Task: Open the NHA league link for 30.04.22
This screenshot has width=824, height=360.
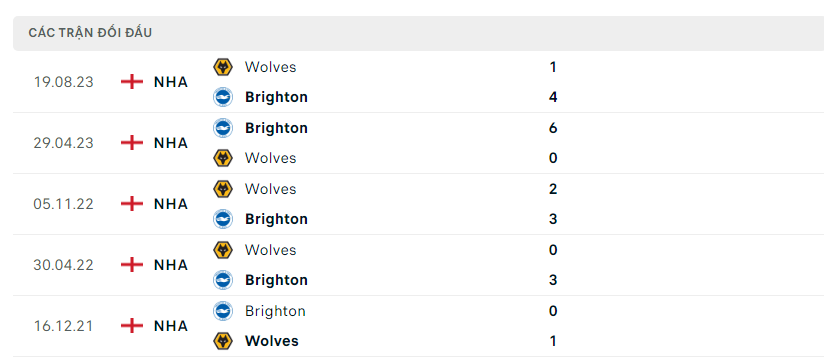Action: (171, 265)
